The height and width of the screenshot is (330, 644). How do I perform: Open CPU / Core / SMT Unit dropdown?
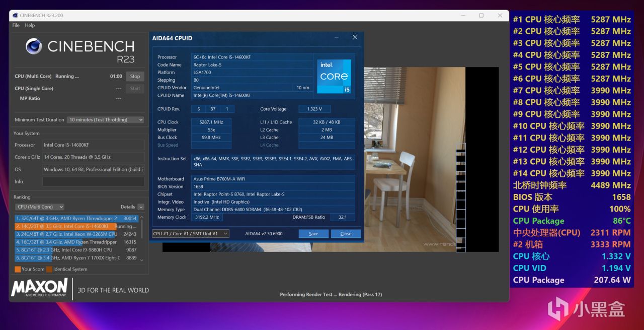pos(191,234)
